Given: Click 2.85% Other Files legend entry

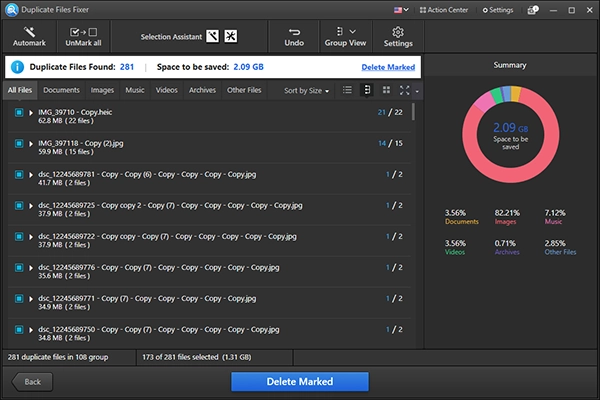Looking at the screenshot, I should pos(560,247).
